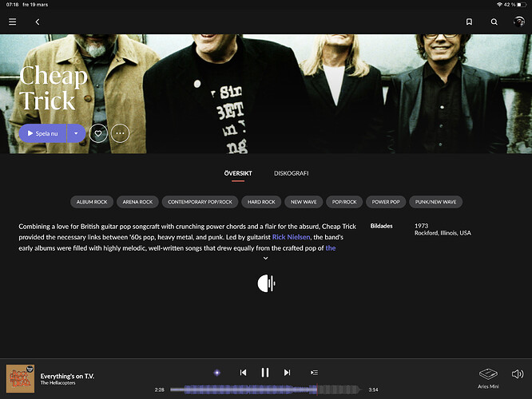Select POP/ROCK genre tag
The image size is (532, 399).
coord(344,202)
